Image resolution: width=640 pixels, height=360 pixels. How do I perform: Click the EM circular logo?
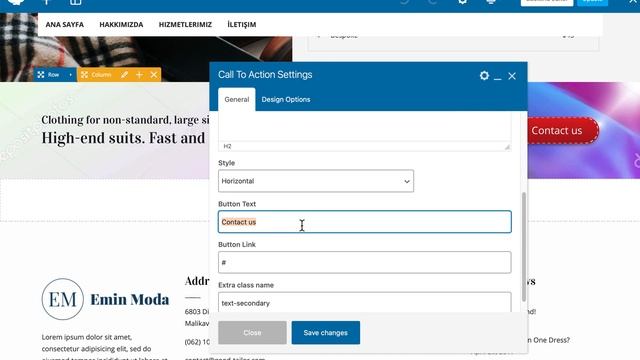[62, 299]
